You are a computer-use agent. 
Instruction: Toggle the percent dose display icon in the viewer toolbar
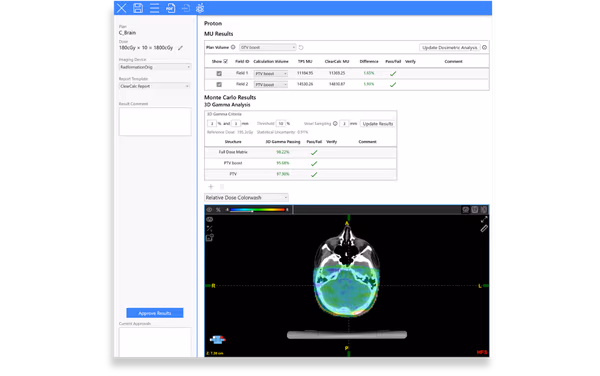218,210
